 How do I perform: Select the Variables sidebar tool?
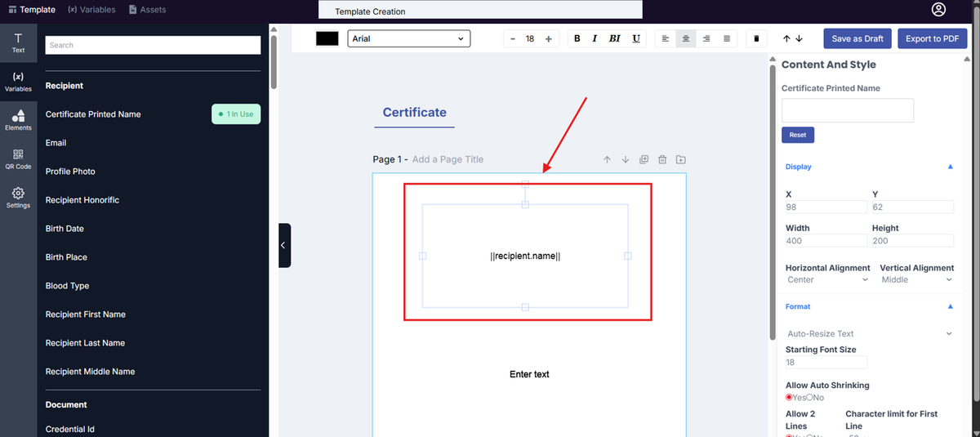(x=18, y=81)
